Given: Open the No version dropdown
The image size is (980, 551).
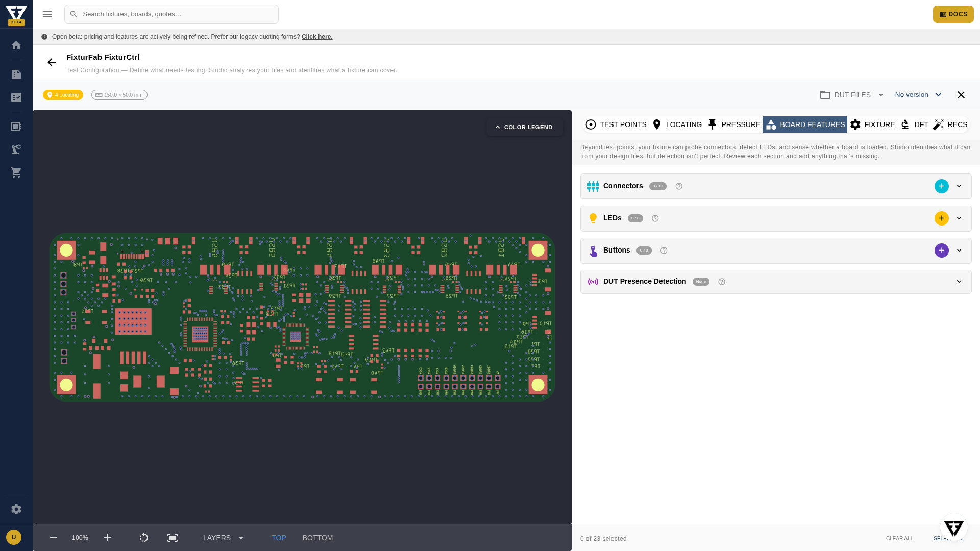Looking at the screenshot, I should coord(918,95).
